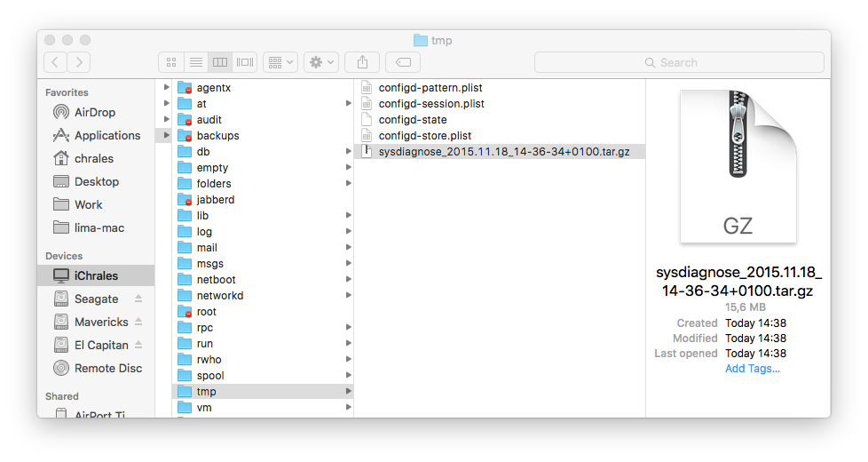Click the Add Tags… link
The image size is (868, 462).
(x=753, y=369)
